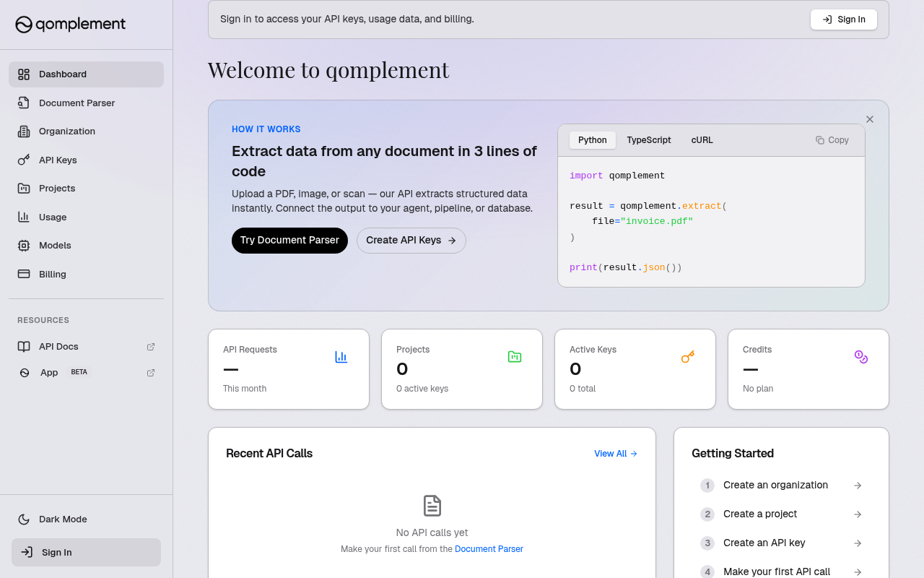Viewport: 924px width, 578px height.
Task: Copy the code snippet
Action: (832, 140)
